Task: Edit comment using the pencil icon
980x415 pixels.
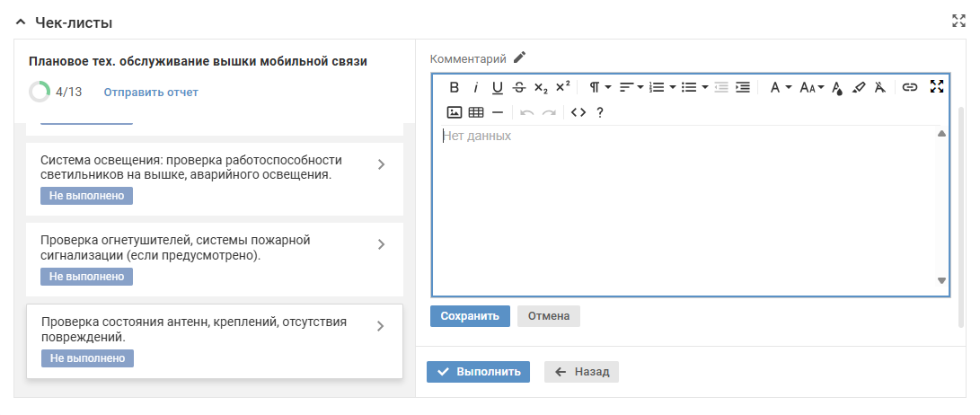Action: click(x=519, y=58)
